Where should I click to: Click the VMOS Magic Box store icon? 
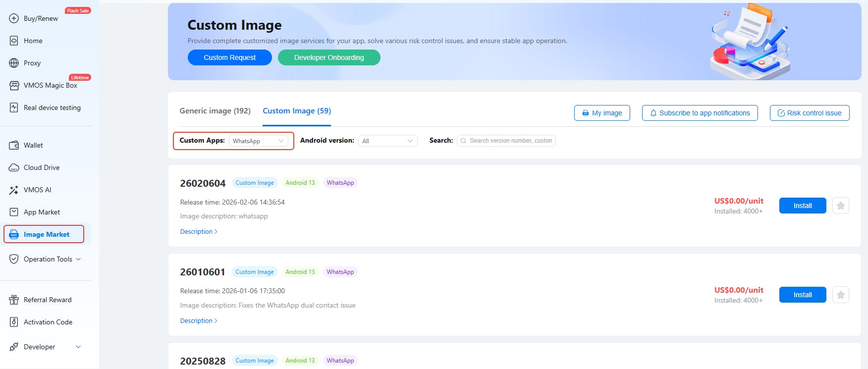click(14, 85)
